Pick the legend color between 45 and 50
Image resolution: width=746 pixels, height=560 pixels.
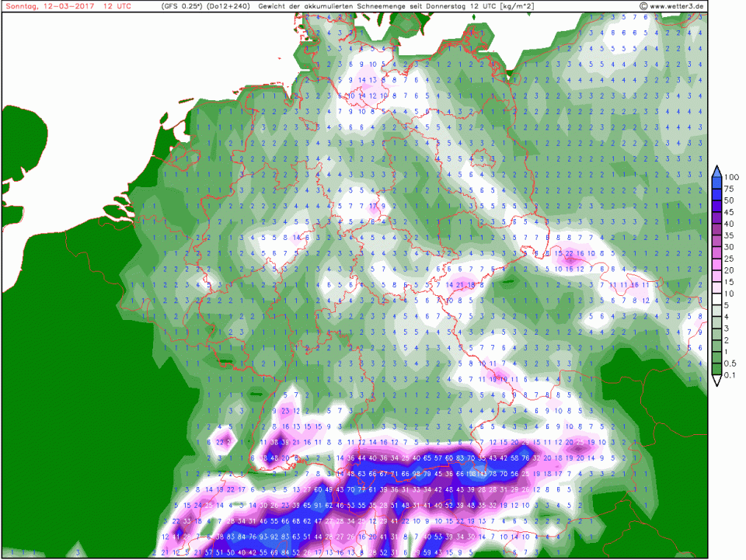(x=717, y=206)
